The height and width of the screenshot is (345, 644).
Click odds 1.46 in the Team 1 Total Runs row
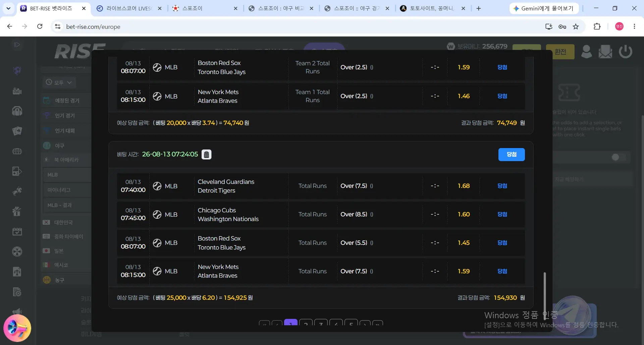point(464,96)
